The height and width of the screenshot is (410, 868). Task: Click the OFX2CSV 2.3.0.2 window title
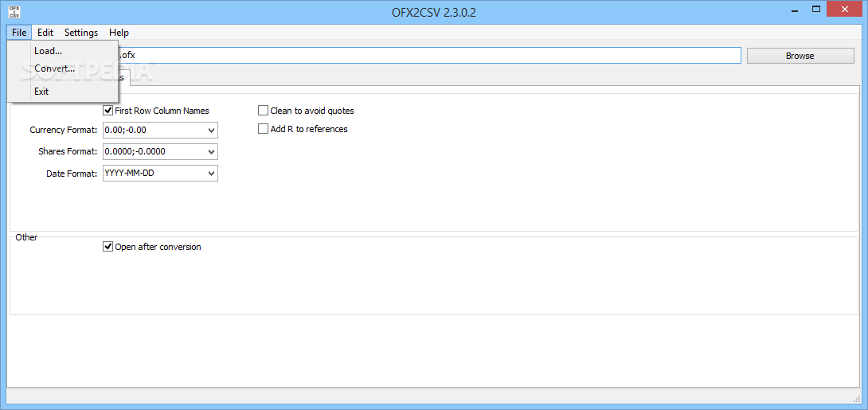(x=433, y=12)
